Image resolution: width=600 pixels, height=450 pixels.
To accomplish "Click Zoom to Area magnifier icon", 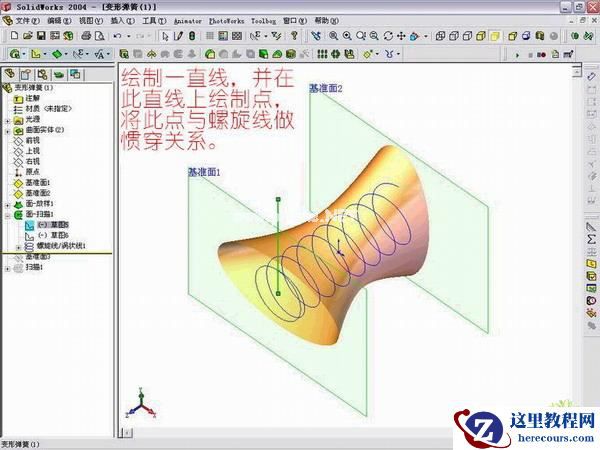I will [347, 36].
